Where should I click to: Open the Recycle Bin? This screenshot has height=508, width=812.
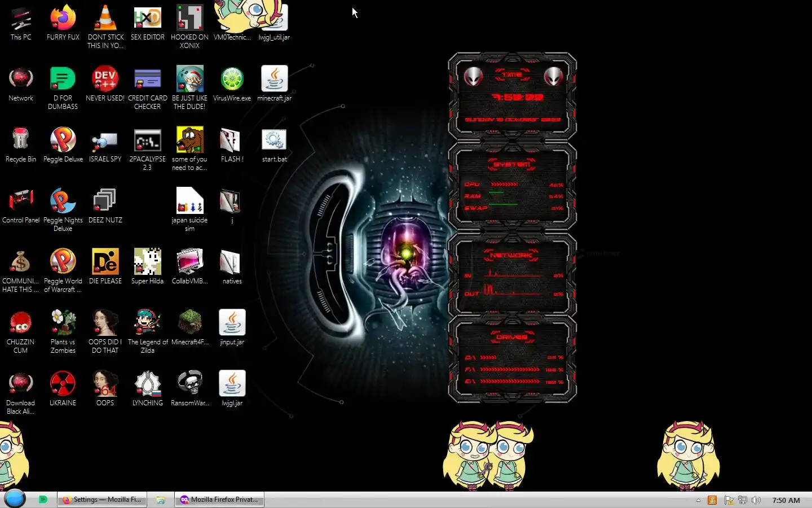pos(21,144)
